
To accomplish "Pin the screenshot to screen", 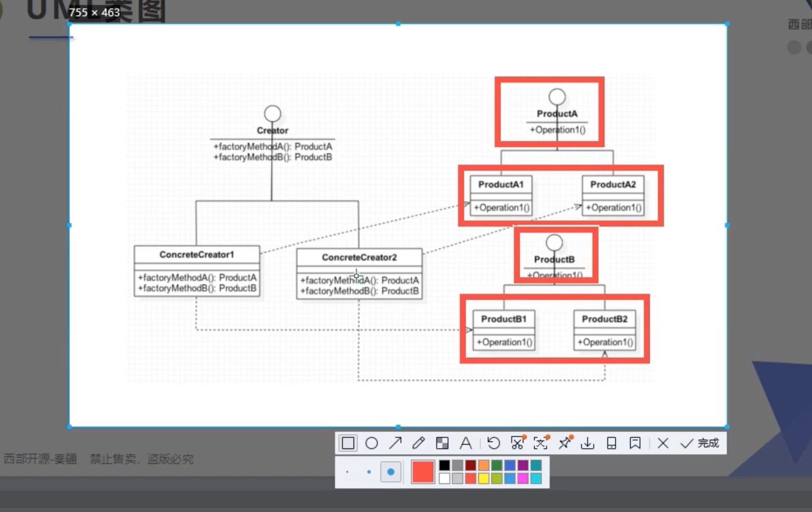I will (x=564, y=443).
